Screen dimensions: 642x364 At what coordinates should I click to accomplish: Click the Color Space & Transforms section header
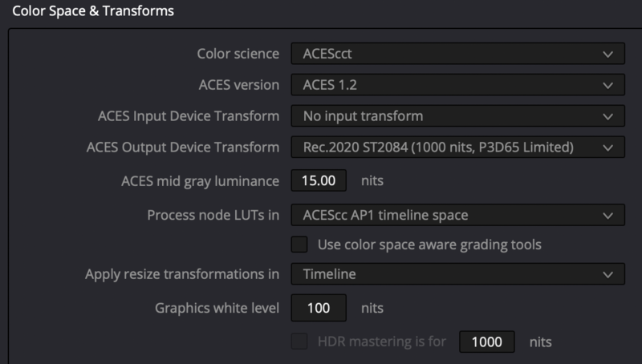93,11
